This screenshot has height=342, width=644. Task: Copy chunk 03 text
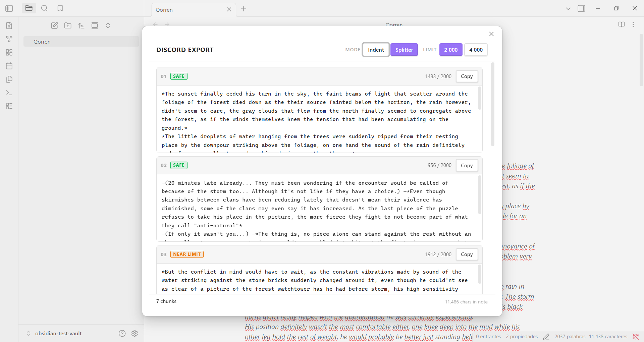pyautogui.click(x=467, y=254)
